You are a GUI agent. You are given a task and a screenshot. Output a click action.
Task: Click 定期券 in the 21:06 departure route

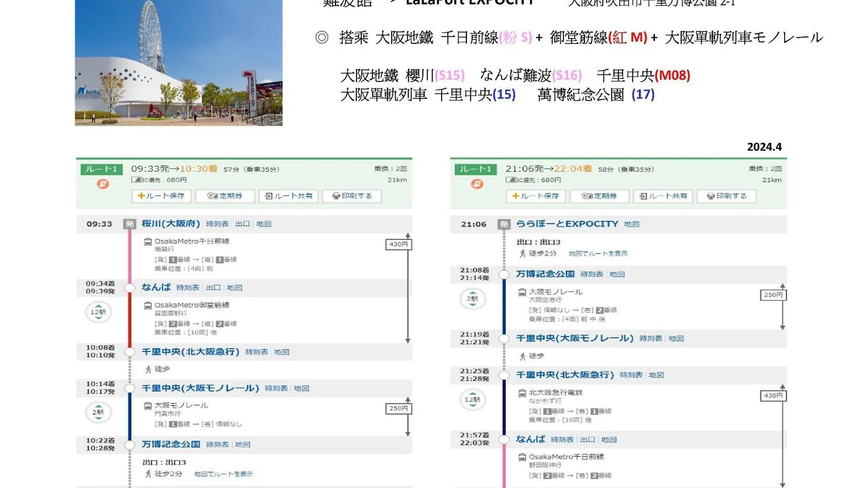click(599, 196)
